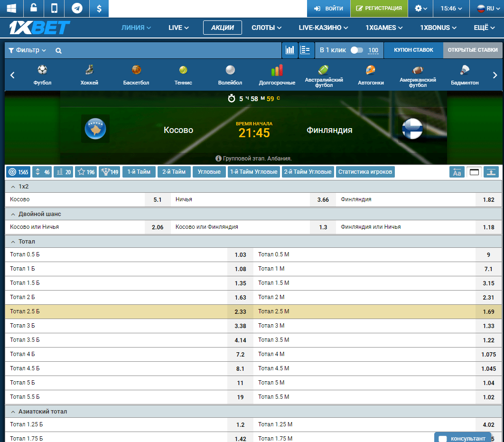Open the СЛОТЫ menu
Screen dimensions: 504x442
coord(266,28)
